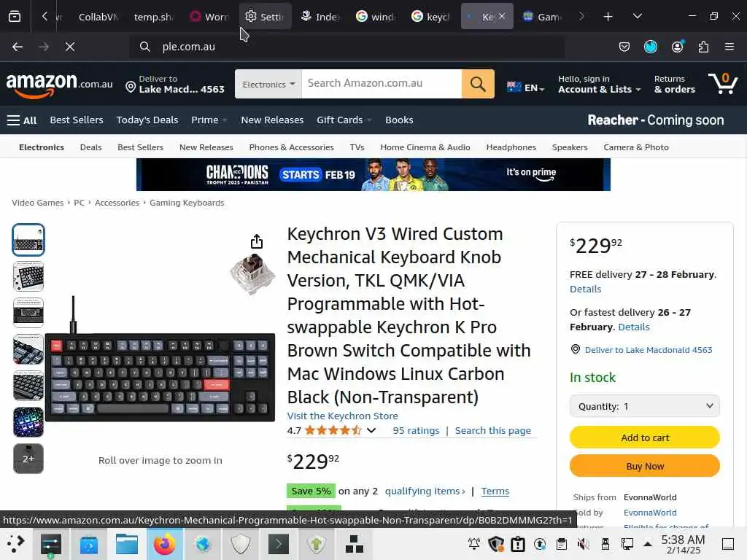Click the Search Amazon.com.au input field
747x560 pixels.
tap(382, 84)
